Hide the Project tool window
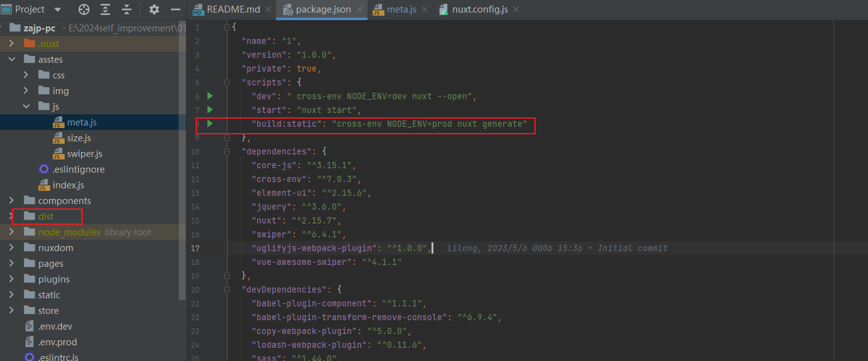The width and height of the screenshot is (868, 361). point(175,9)
